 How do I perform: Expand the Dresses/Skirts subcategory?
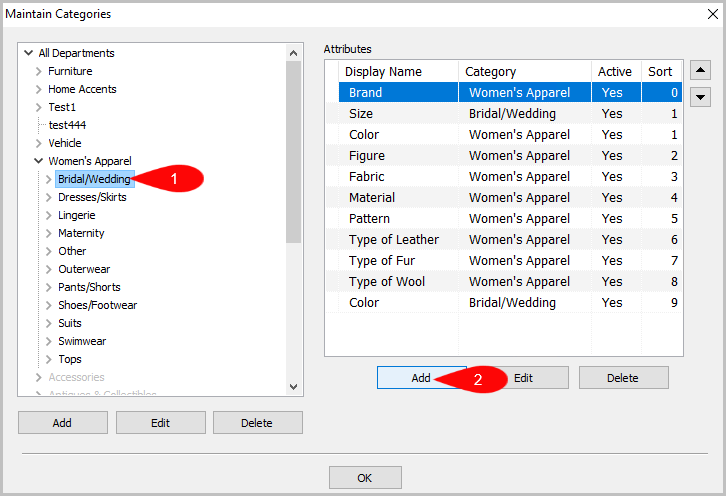click(x=49, y=197)
